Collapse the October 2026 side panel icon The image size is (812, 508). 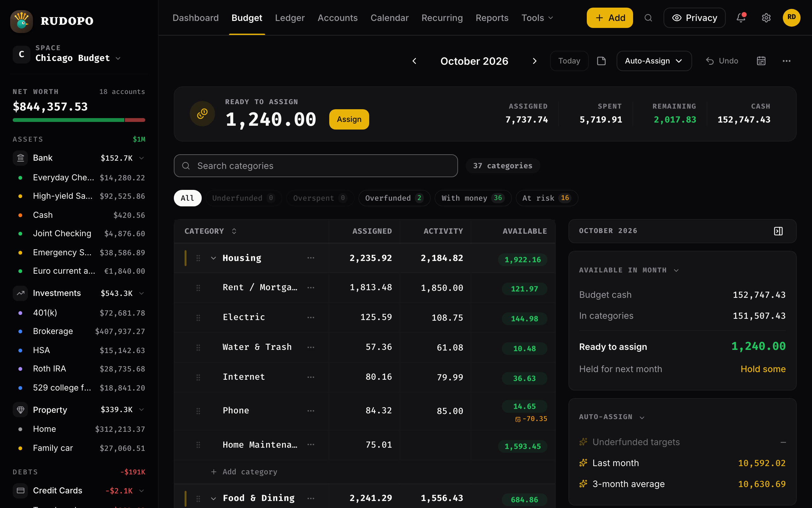pyautogui.click(x=778, y=231)
